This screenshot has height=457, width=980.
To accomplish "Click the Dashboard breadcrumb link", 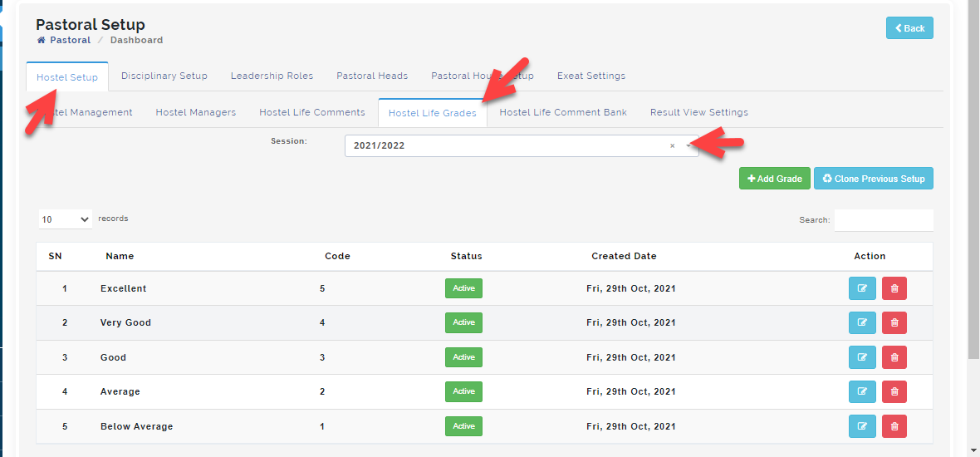I will pos(136,40).
